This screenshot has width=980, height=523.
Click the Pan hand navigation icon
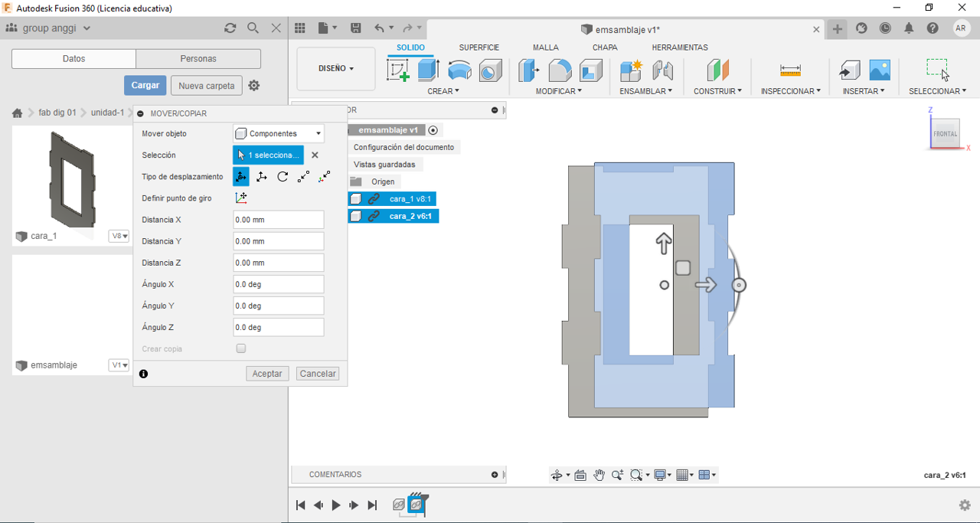click(x=599, y=476)
